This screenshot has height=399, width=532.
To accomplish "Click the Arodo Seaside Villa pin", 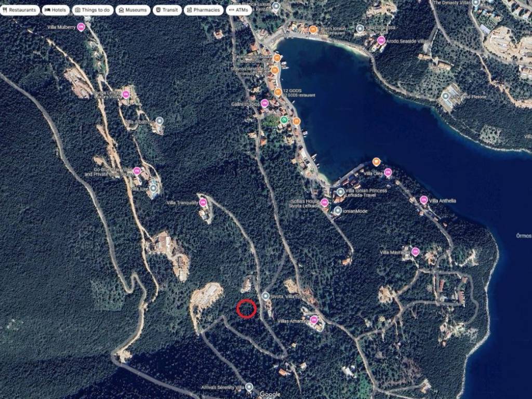I will 381,40.
